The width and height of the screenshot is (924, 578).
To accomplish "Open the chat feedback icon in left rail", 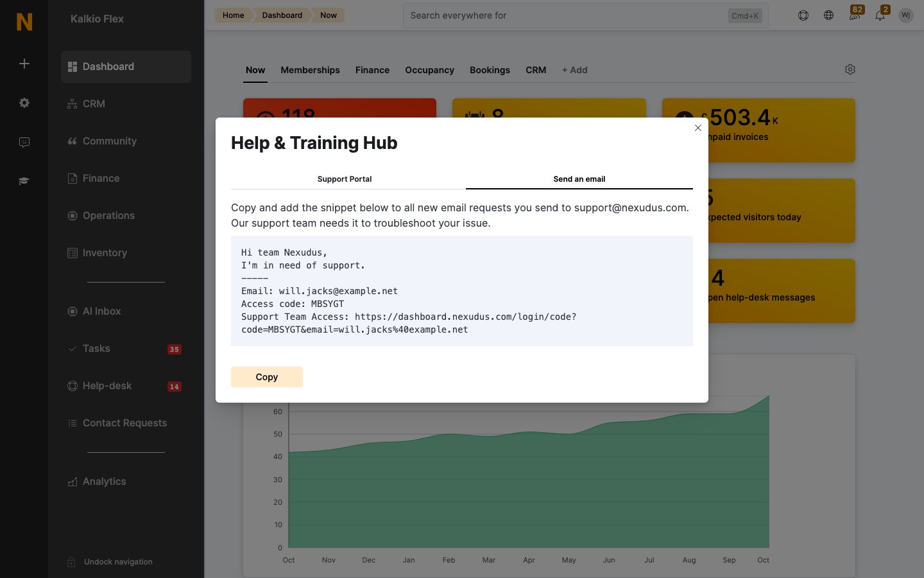I will [24, 142].
